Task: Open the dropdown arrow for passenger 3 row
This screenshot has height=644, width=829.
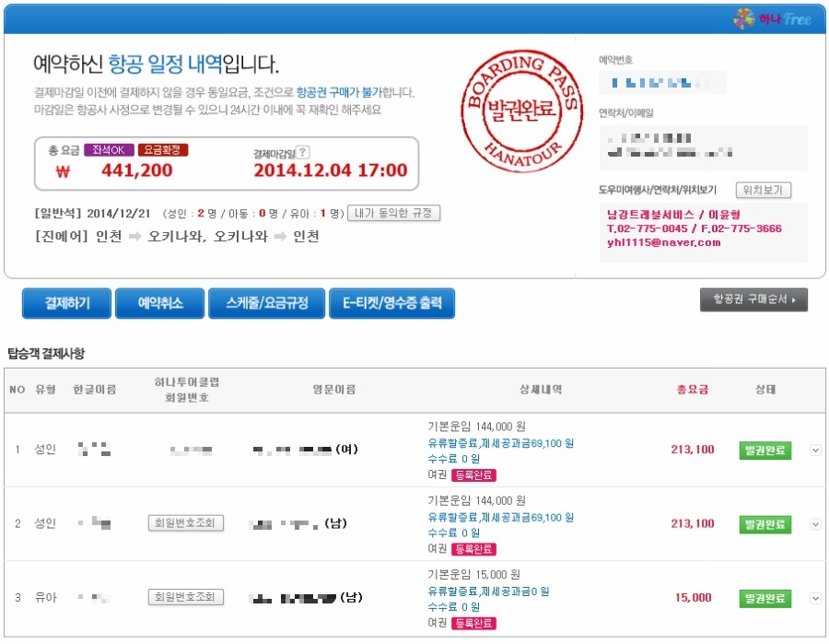Action: [x=815, y=599]
